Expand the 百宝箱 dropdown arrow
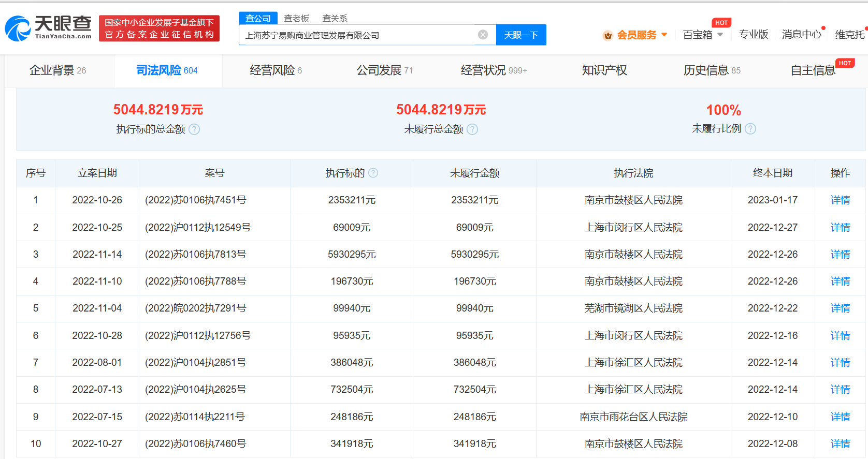 click(x=720, y=35)
